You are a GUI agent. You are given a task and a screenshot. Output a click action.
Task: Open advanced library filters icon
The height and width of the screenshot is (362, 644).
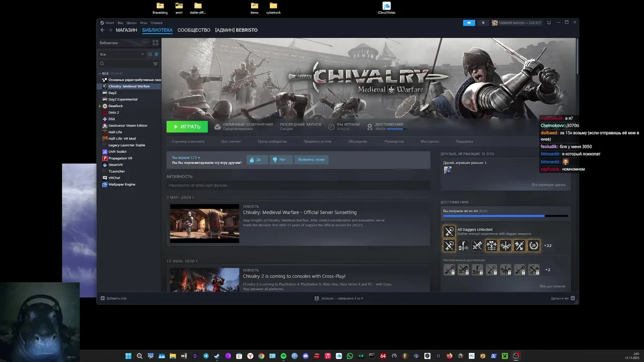coord(155,64)
